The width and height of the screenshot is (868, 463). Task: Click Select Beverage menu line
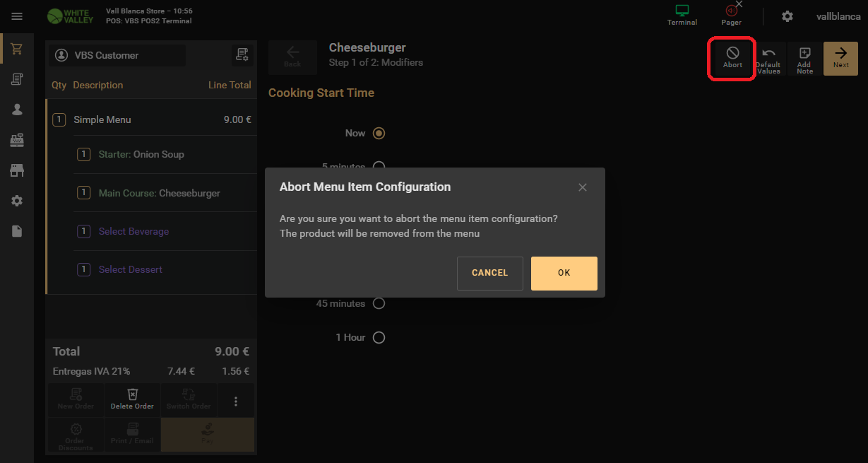pos(165,231)
